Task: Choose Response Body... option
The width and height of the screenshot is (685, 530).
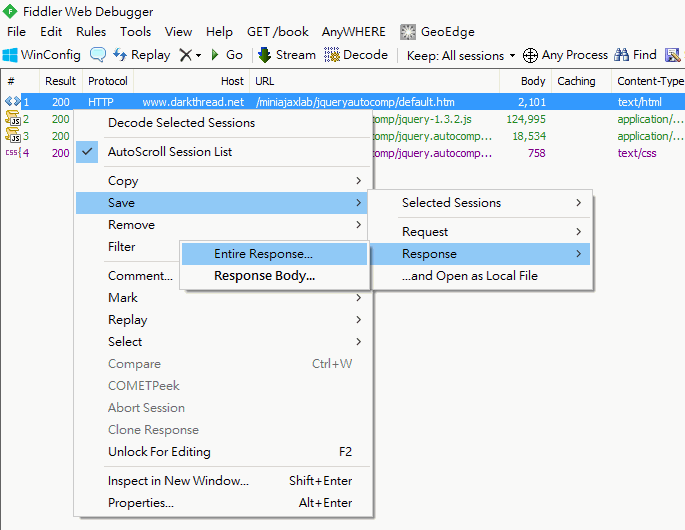Action: point(274,276)
